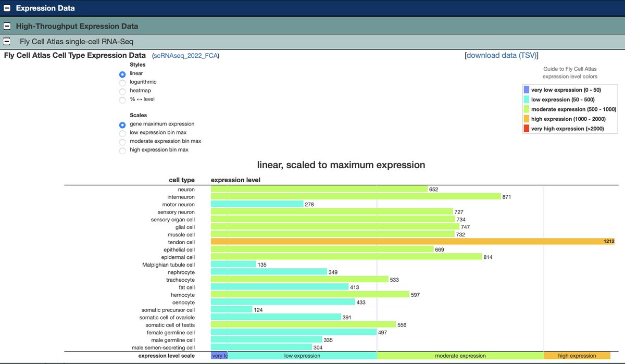Image resolution: width=625 pixels, height=364 pixels.
Task: Enable the linear style option
Action: [x=122, y=73]
